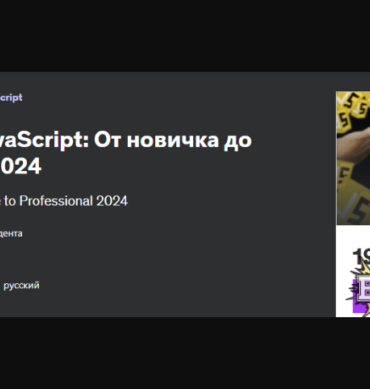This screenshot has height=389, width=370.
Task: Open the course preview thumbnail image
Action: pos(353,158)
